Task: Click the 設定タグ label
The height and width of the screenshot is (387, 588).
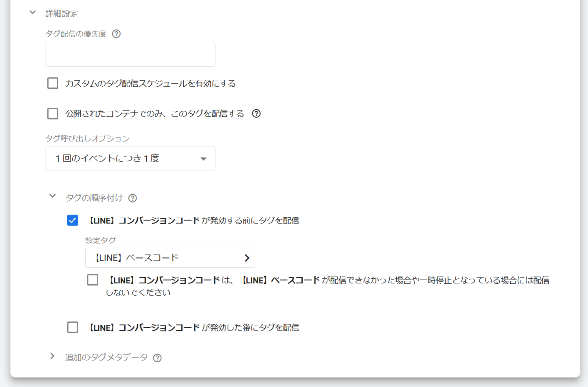Action: click(100, 240)
